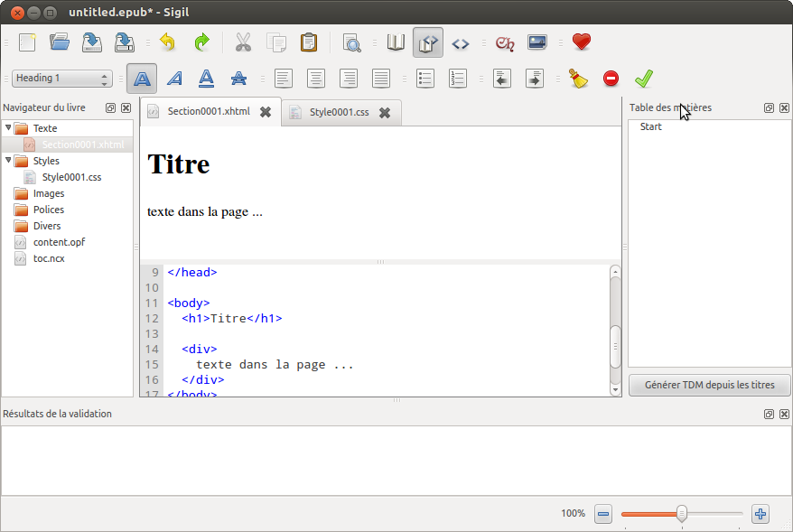The width and height of the screenshot is (793, 532).
Task: Paste from clipboard
Action: point(309,42)
